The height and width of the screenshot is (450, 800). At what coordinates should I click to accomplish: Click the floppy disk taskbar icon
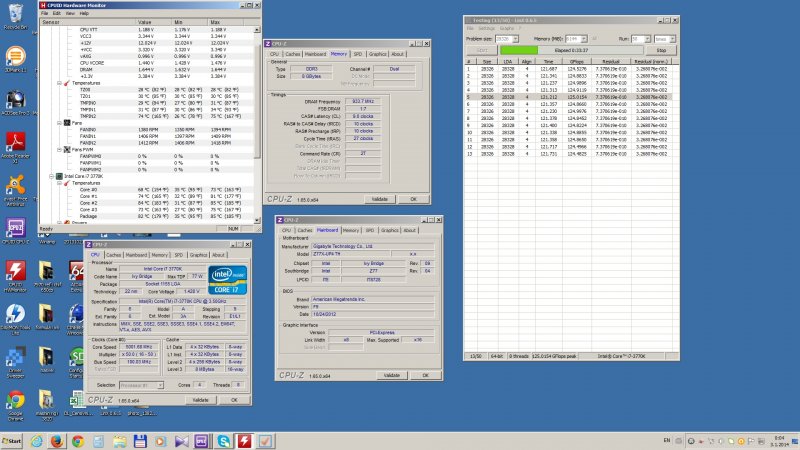point(140,441)
